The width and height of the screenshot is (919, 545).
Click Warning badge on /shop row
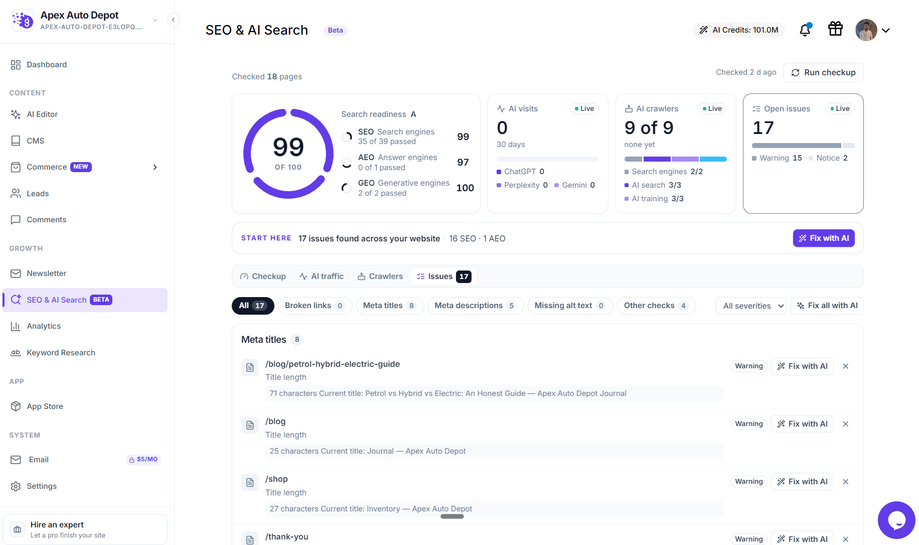(x=748, y=482)
